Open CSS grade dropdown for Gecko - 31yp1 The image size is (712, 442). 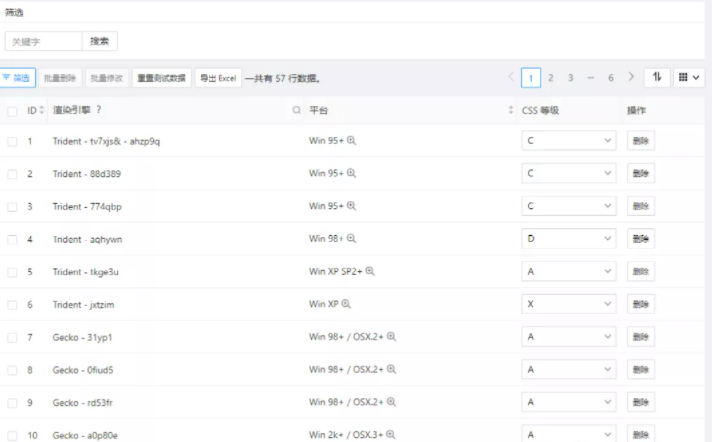point(569,337)
